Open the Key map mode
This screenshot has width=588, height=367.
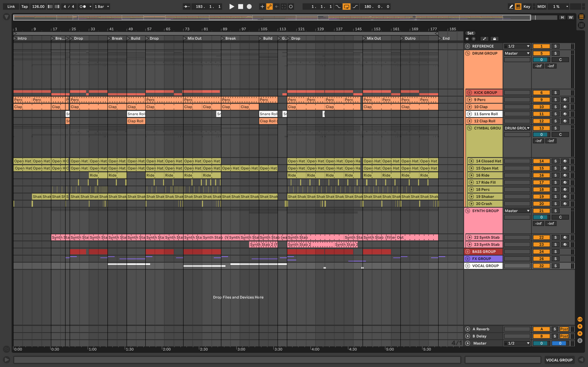pyautogui.click(x=527, y=7)
